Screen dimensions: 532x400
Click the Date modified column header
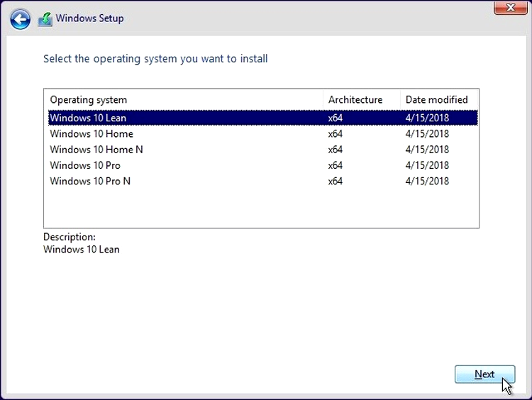point(437,100)
